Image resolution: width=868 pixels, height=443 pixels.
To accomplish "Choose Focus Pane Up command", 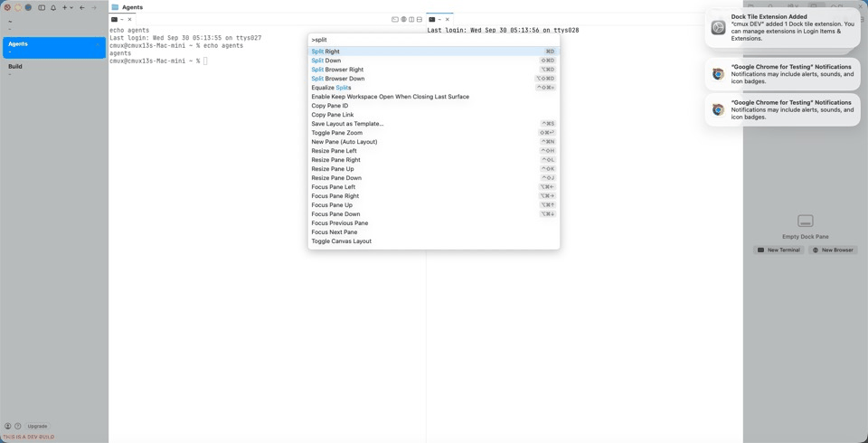I will [x=433, y=205].
